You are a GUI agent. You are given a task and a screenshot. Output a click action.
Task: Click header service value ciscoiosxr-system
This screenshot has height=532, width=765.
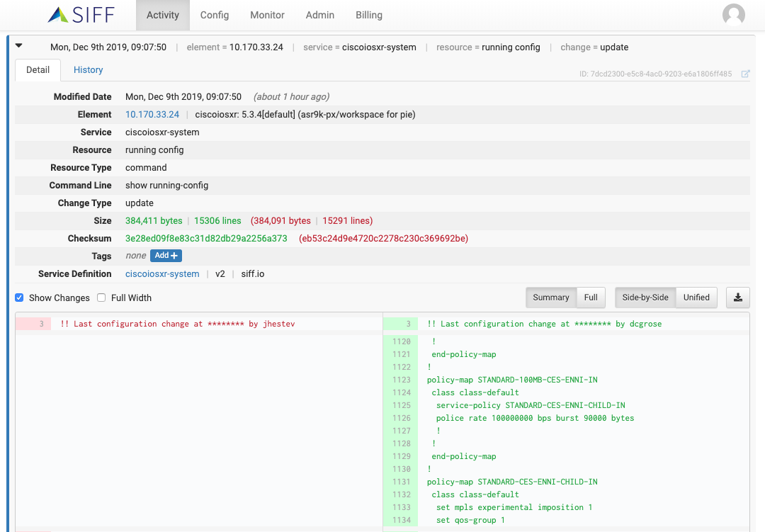379,47
